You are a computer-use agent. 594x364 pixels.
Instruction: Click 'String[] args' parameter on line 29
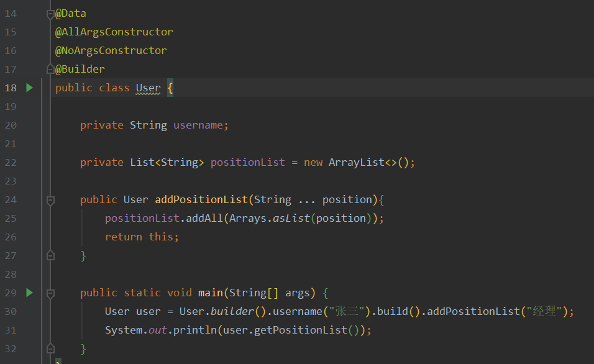click(x=269, y=293)
